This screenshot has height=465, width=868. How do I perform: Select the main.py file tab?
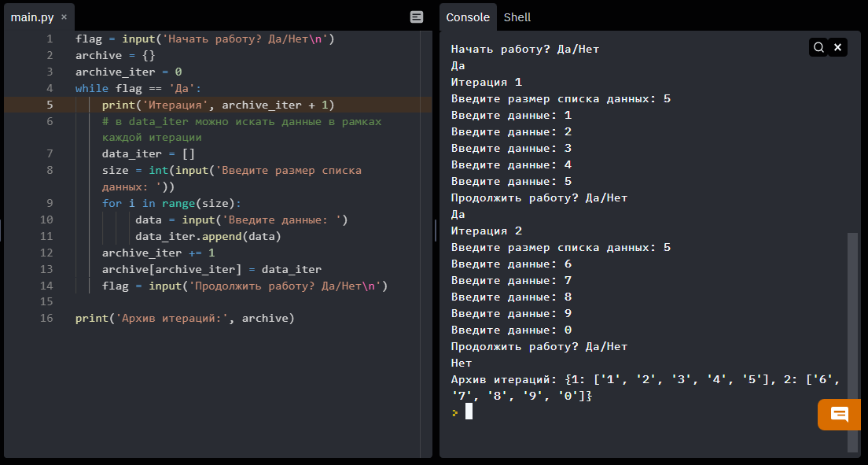(39, 17)
